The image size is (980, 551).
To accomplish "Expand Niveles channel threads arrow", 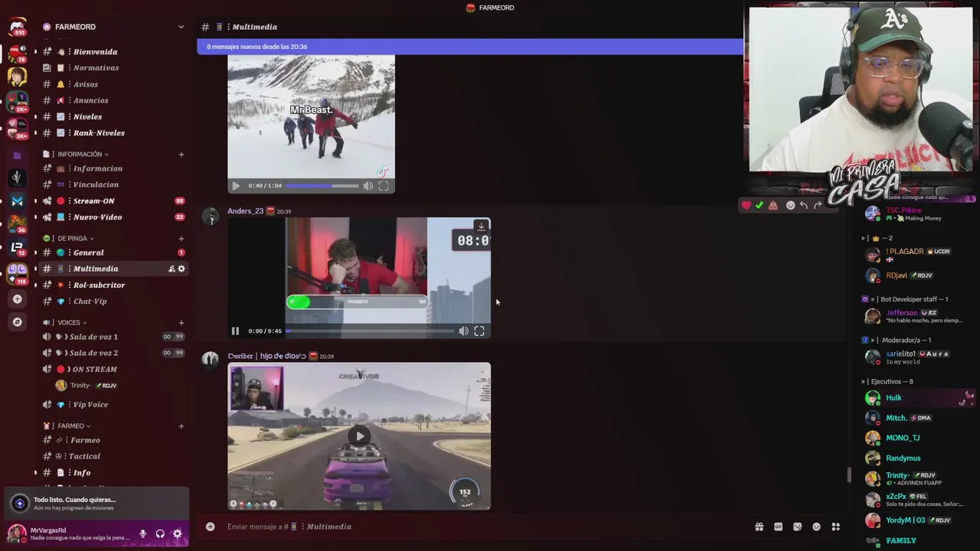I will (35, 116).
